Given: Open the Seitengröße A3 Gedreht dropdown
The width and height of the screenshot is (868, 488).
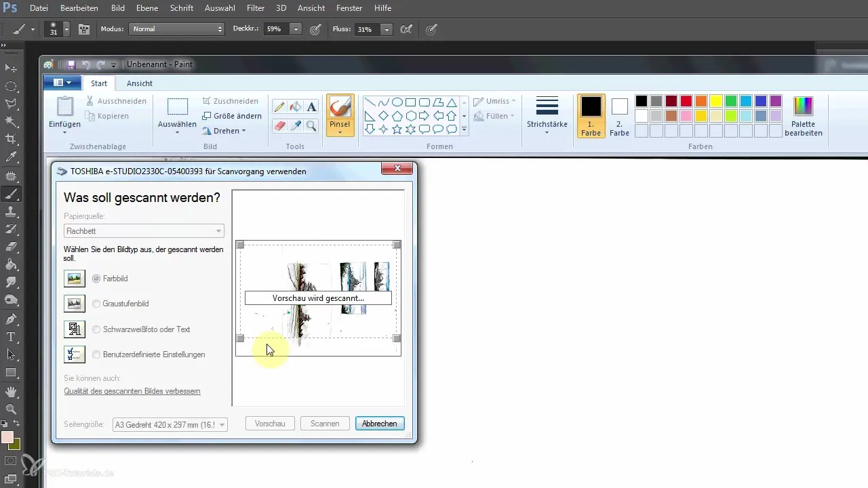Looking at the screenshot, I should pyautogui.click(x=171, y=424).
